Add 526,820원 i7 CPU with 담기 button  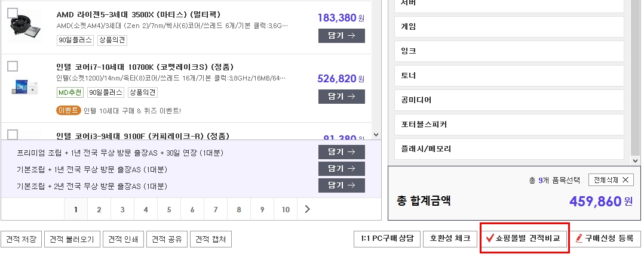pos(341,97)
